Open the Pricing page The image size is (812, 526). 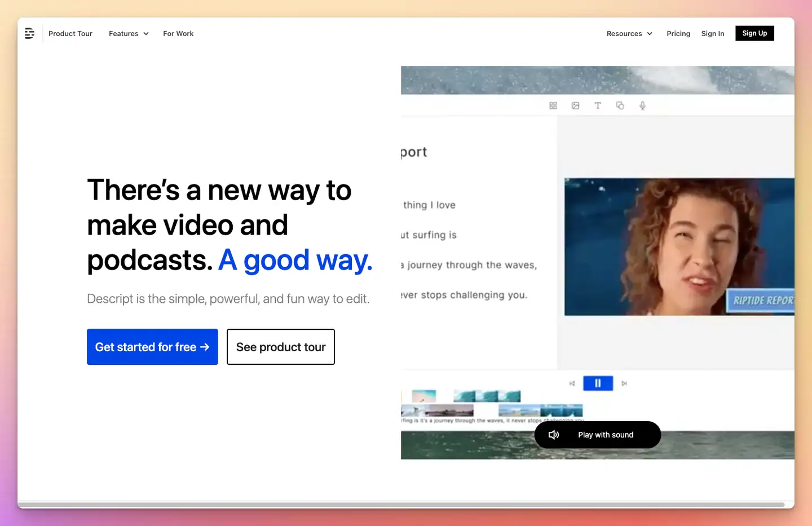(x=678, y=34)
